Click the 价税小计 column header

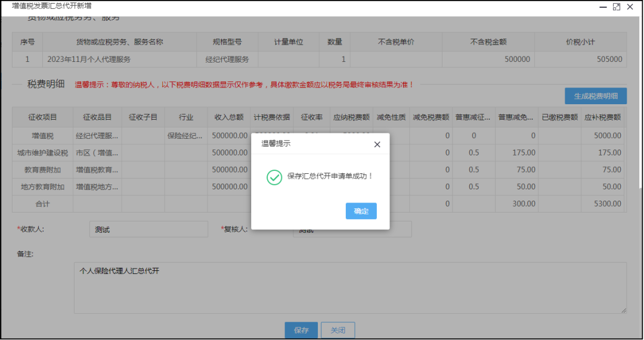point(580,42)
